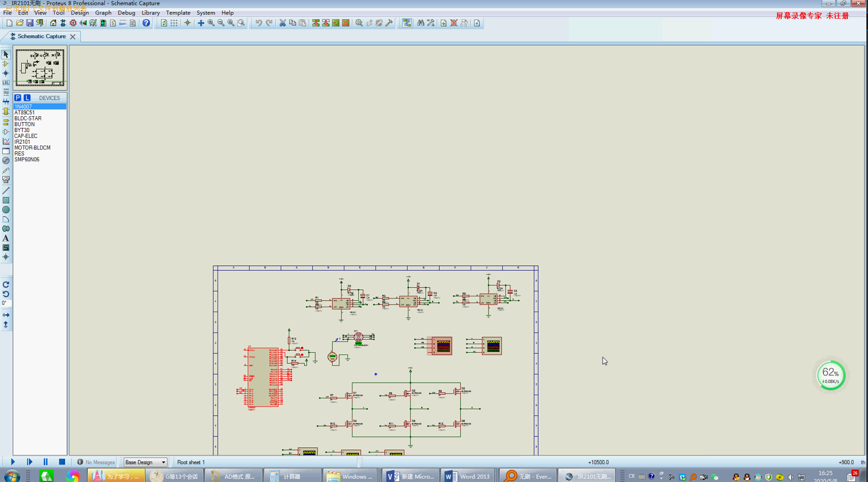Click the Zoom In magnifier icon
The image size is (868, 482).
[211, 23]
